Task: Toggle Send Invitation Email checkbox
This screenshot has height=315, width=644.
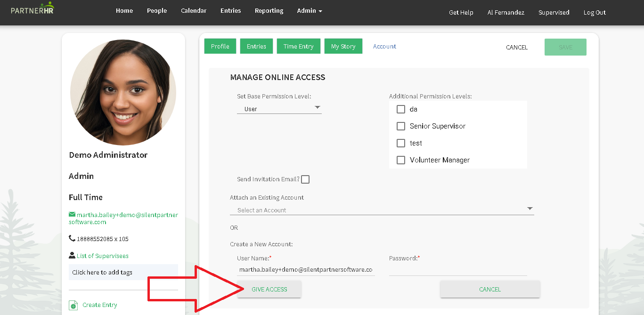Action: click(305, 179)
